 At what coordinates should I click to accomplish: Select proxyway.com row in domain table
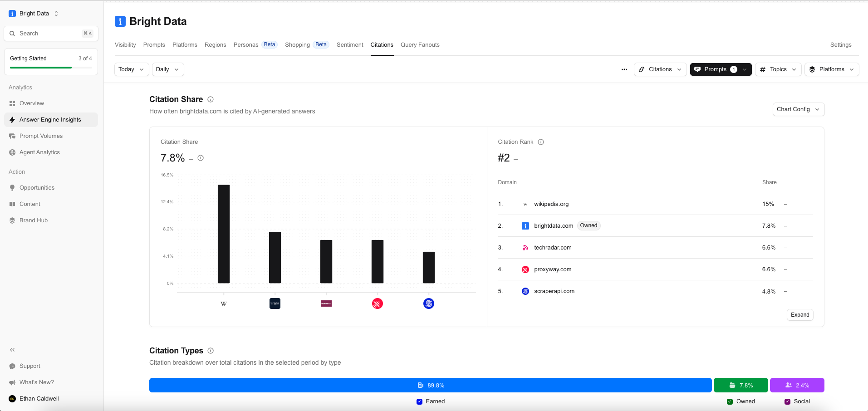pos(655,269)
